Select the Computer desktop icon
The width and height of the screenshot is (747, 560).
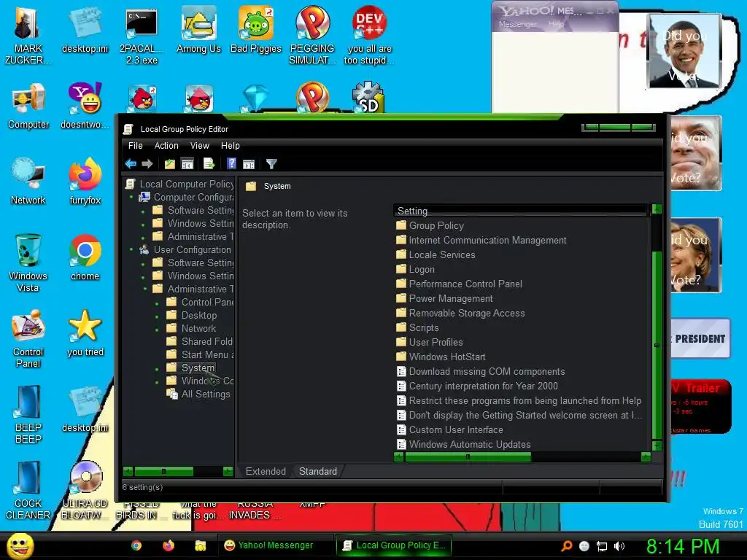[28, 106]
